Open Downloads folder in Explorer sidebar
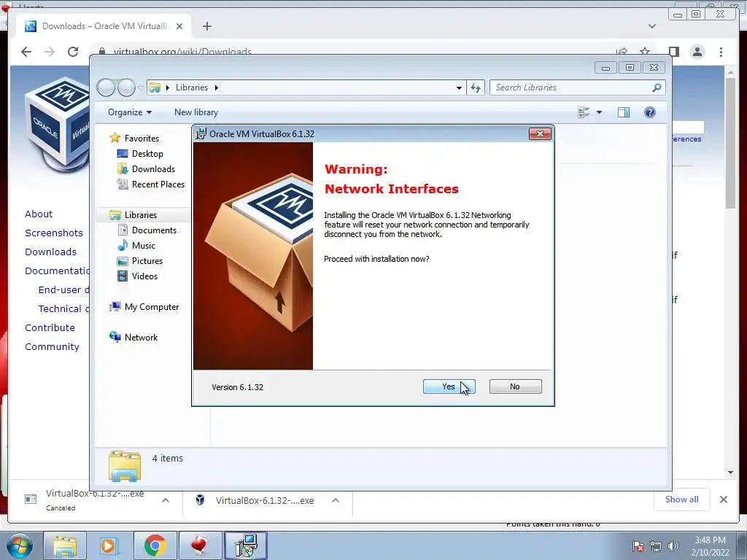The width and height of the screenshot is (747, 560). click(153, 169)
